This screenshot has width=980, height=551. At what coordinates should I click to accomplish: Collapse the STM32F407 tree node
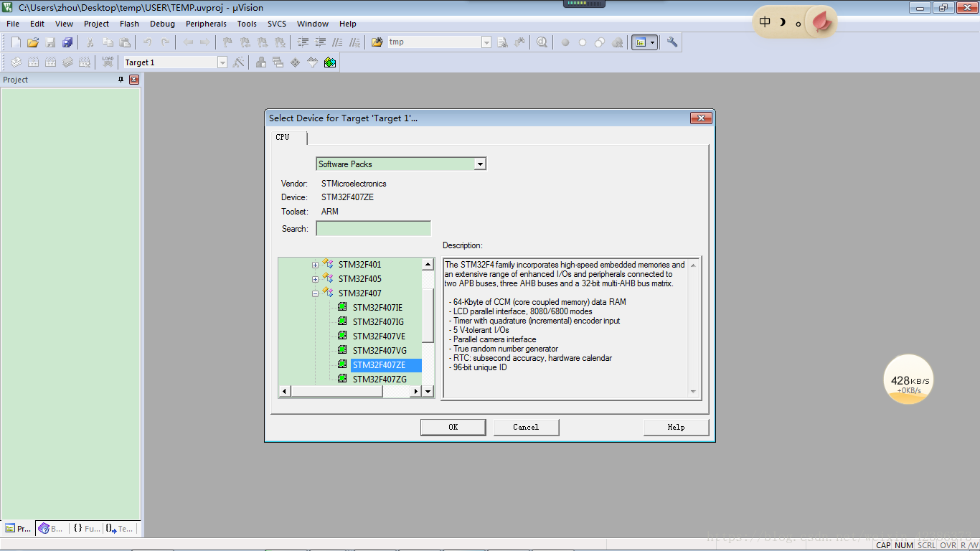(x=315, y=293)
